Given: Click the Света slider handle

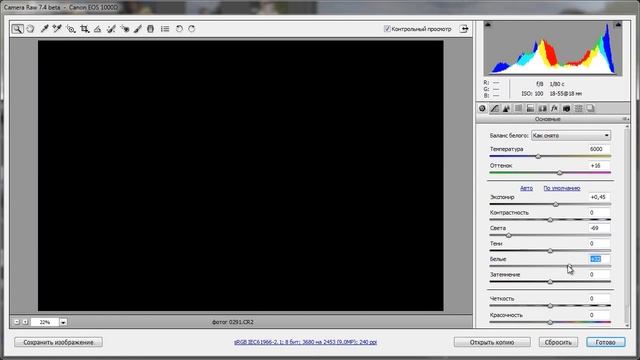Looking at the screenshot, I should pyautogui.click(x=509, y=235).
